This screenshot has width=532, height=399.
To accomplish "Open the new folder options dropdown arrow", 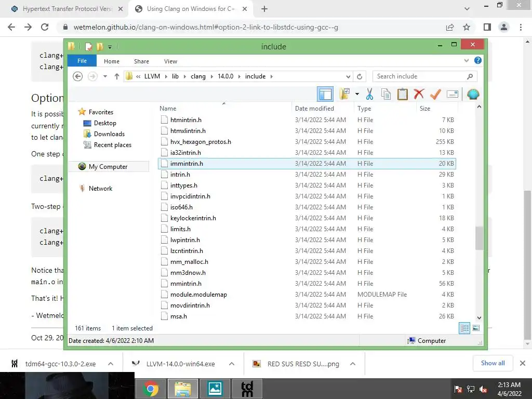I will (357, 94).
